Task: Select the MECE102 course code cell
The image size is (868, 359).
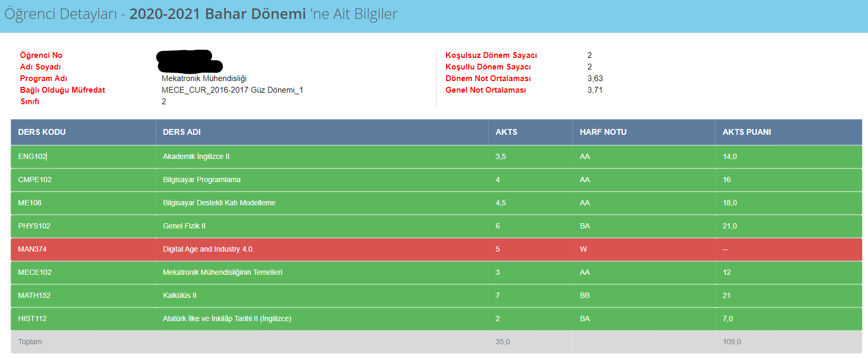Action: pyautogui.click(x=35, y=272)
